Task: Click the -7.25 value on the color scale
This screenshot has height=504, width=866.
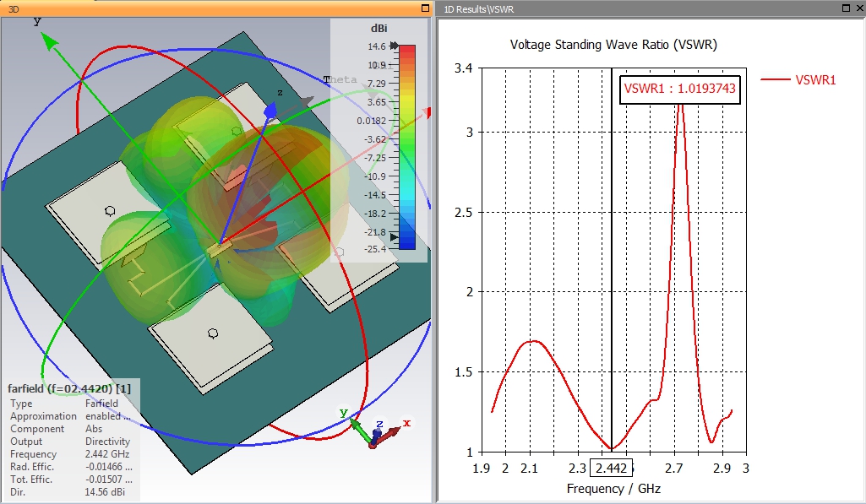Action: [375, 158]
